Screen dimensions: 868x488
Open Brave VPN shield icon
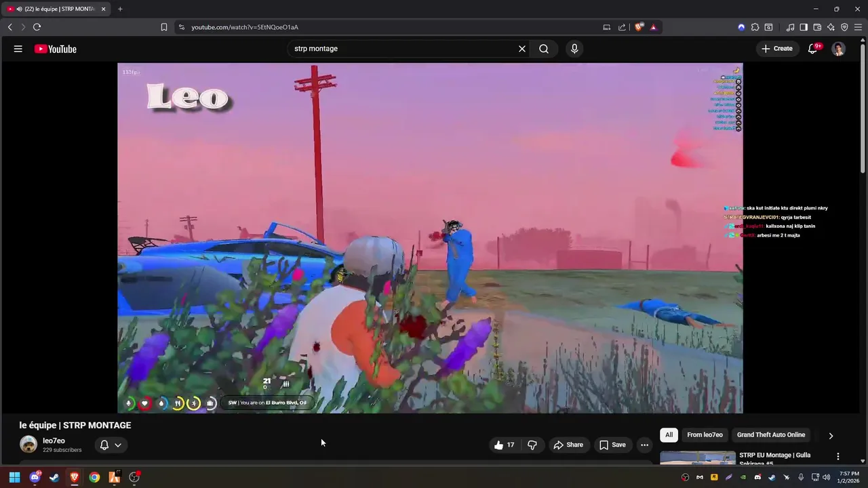(x=844, y=27)
